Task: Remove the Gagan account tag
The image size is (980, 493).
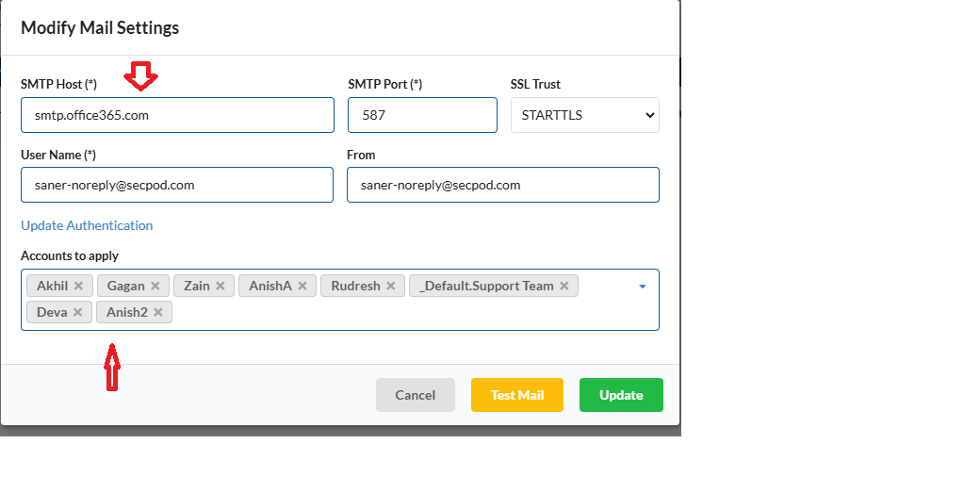Action: pyautogui.click(x=155, y=286)
